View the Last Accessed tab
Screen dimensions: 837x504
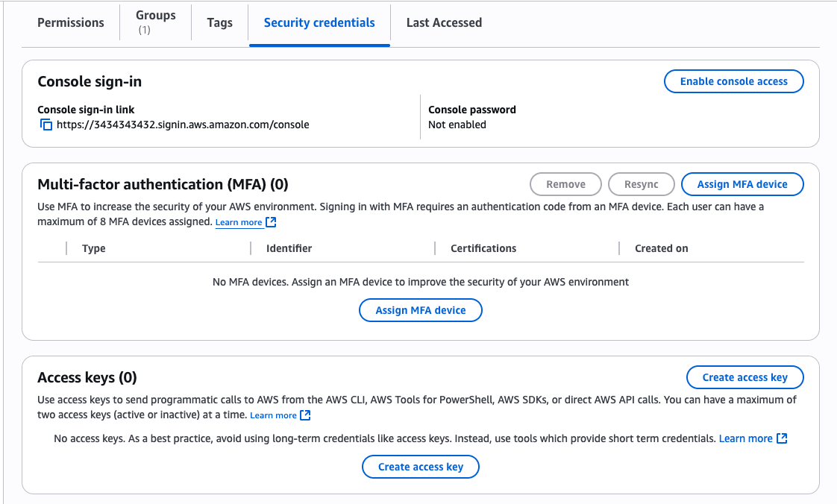point(444,22)
